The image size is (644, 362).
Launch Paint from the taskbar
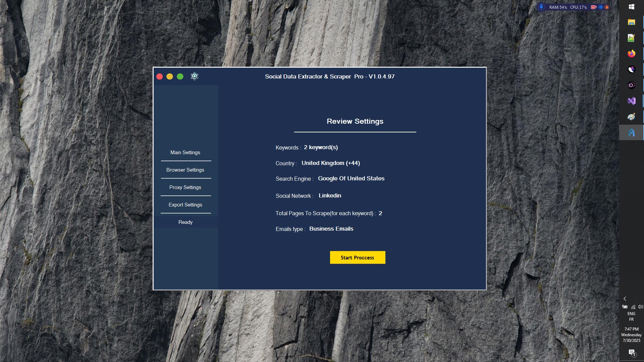pos(631,117)
